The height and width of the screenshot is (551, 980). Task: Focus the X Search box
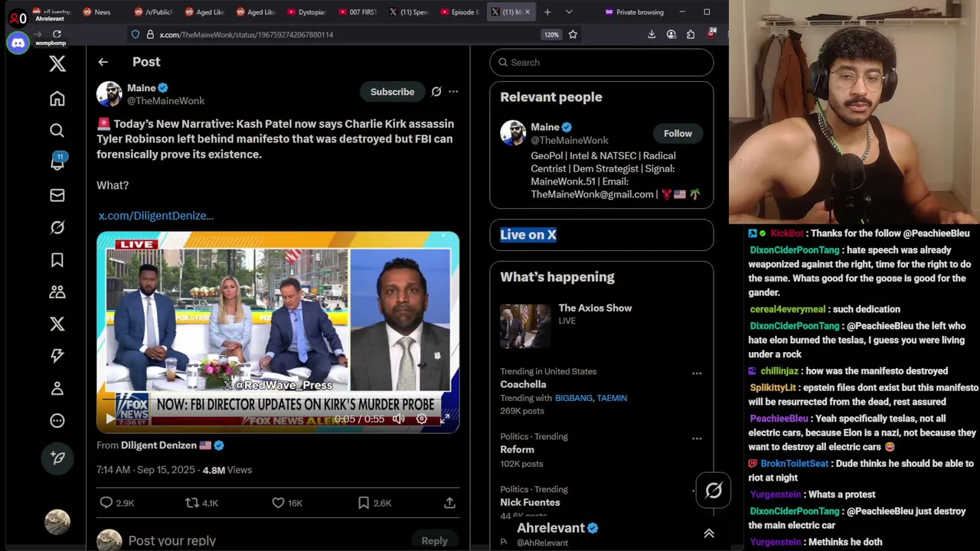tap(602, 62)
